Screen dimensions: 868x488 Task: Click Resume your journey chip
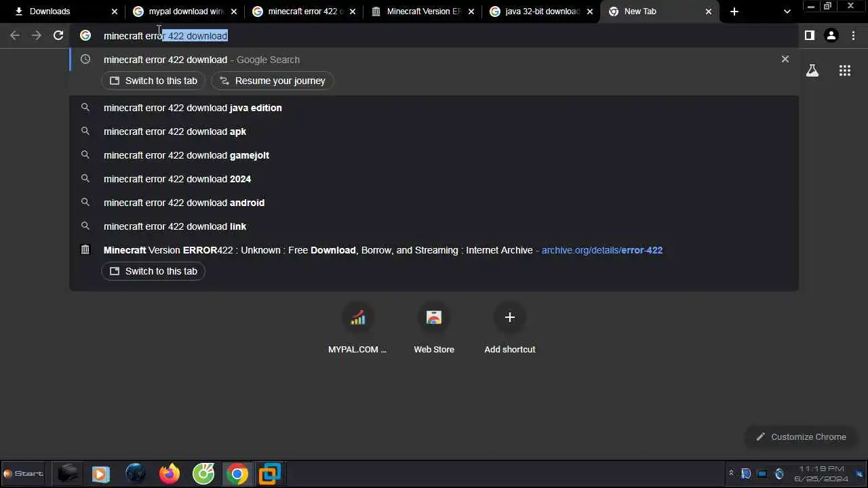coord(273,81)
